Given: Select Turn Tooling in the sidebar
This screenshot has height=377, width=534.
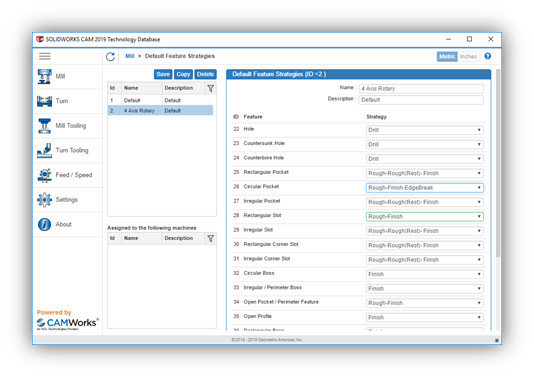Looking at the screenshot, I should (x=72, y=150).
